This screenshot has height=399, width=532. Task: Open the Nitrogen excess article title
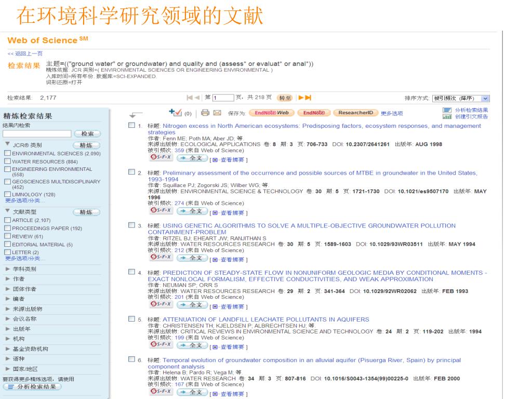(x=314, y=129)
